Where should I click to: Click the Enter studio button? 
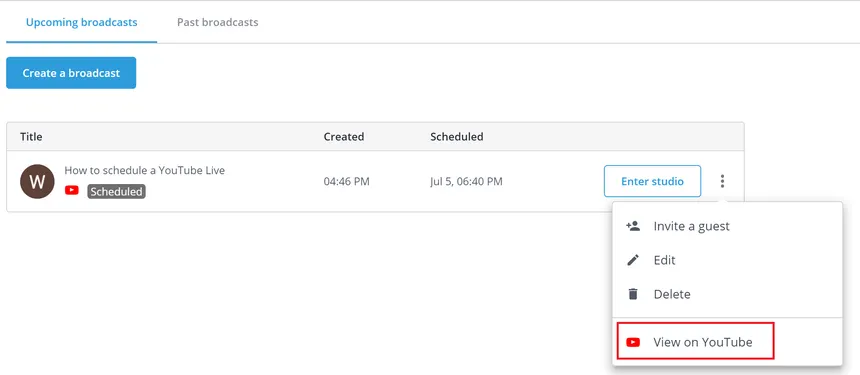pos(652,181)
